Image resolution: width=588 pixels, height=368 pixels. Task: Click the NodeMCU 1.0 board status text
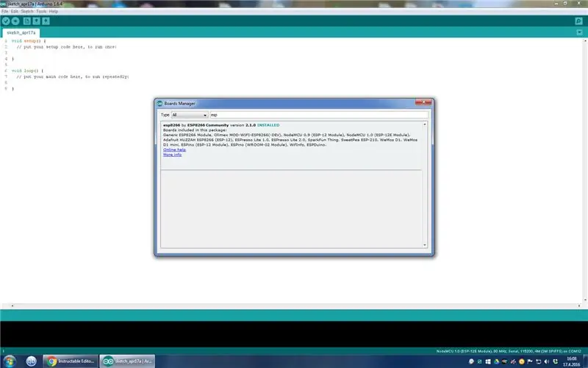click(509, 351)
